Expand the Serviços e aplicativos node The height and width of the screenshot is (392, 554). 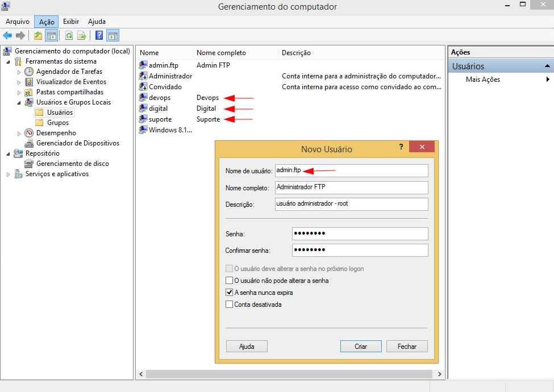pyautogui.click(x=9, y=174)
